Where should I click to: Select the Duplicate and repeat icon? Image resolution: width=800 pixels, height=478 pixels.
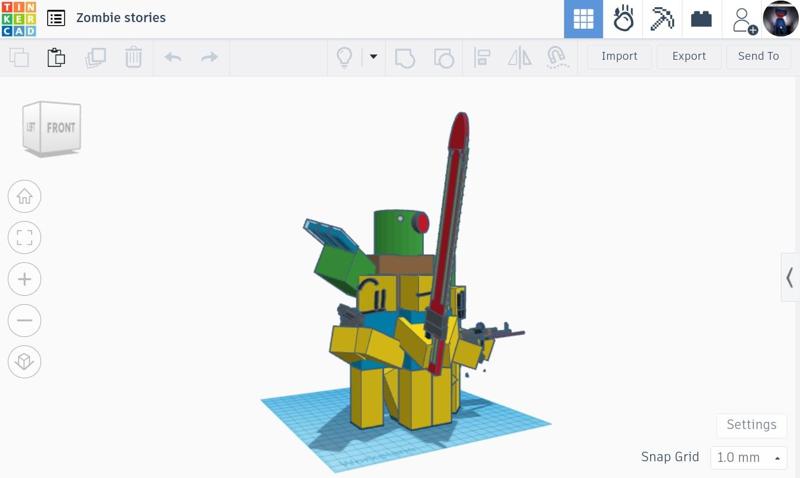(95, 57)
